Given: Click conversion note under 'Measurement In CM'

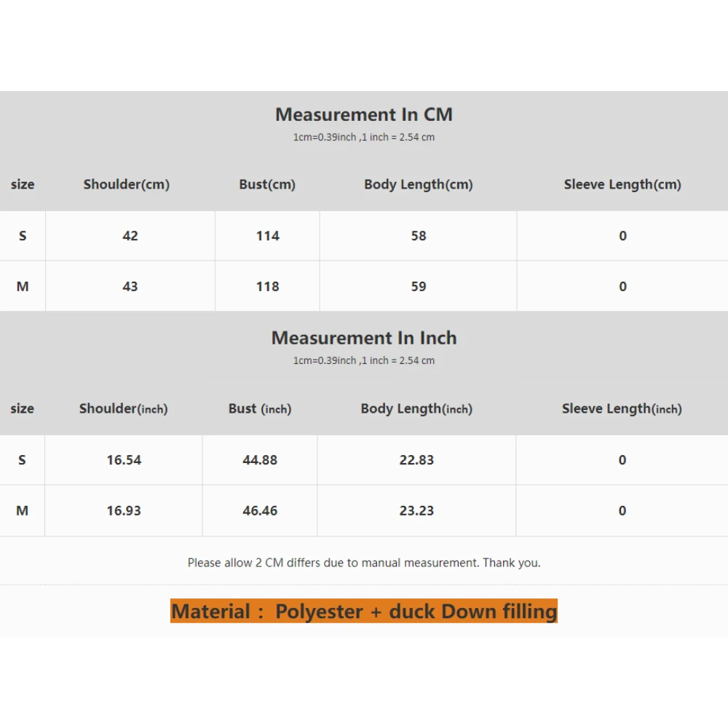Looking at the screenshot, I should (x=363, y=138).
